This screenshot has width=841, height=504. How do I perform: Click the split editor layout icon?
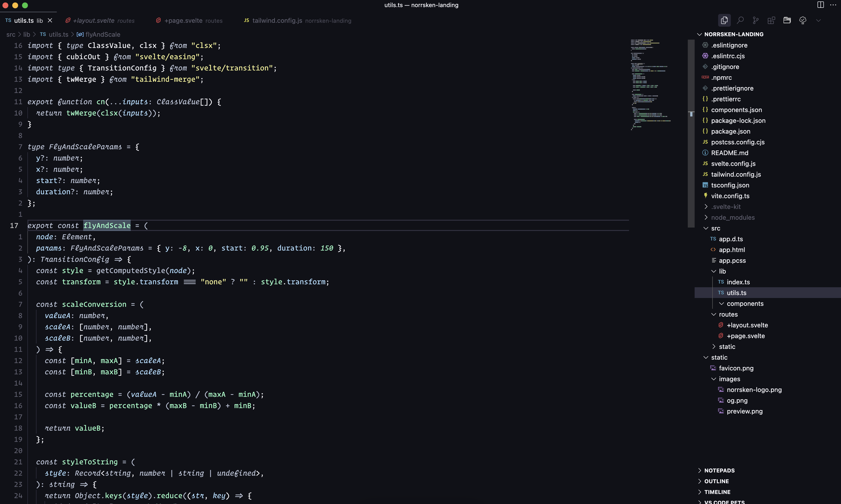point(820,5)
